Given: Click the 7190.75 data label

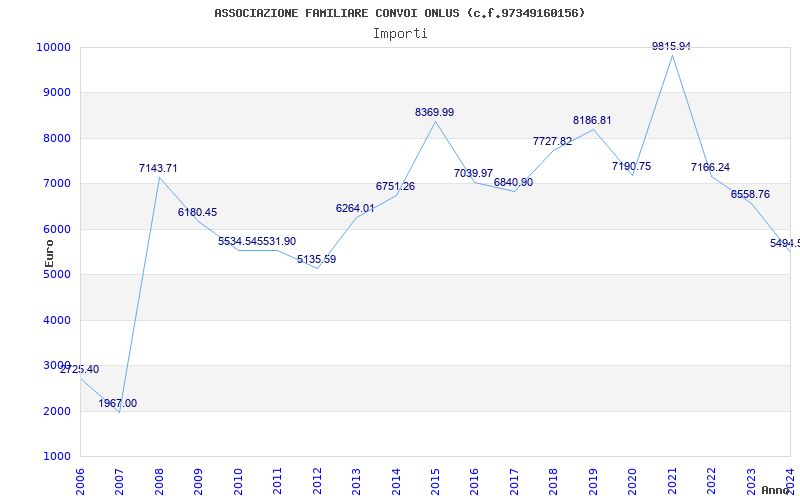Looking at the screenshot, I should (632, 166).
